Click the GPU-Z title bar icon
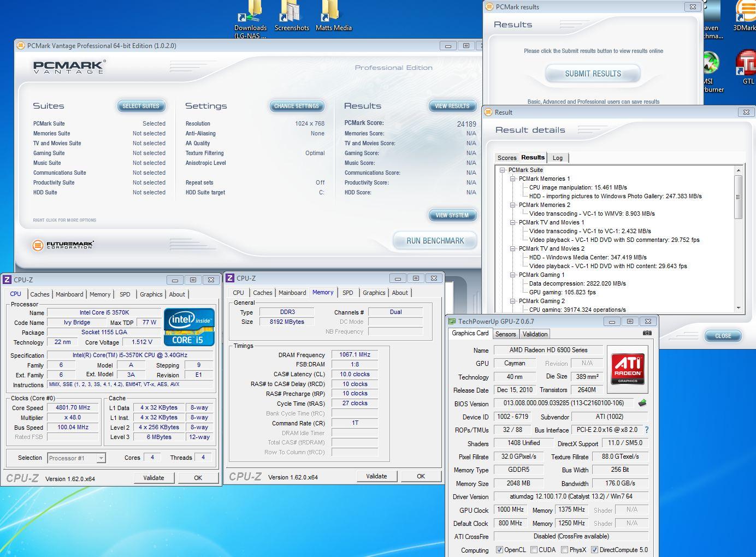 (x=452, y=322)
